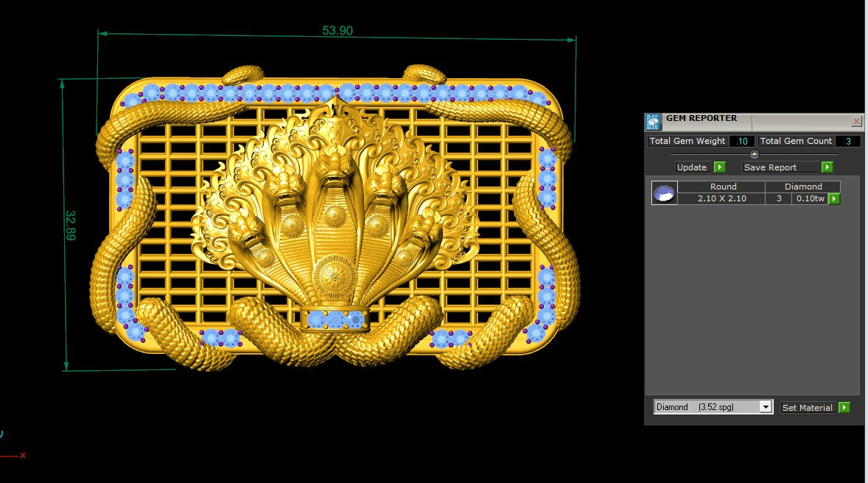Close the Gem Reporter panel
Screen dimensions: 868x483
click(856, 121)
